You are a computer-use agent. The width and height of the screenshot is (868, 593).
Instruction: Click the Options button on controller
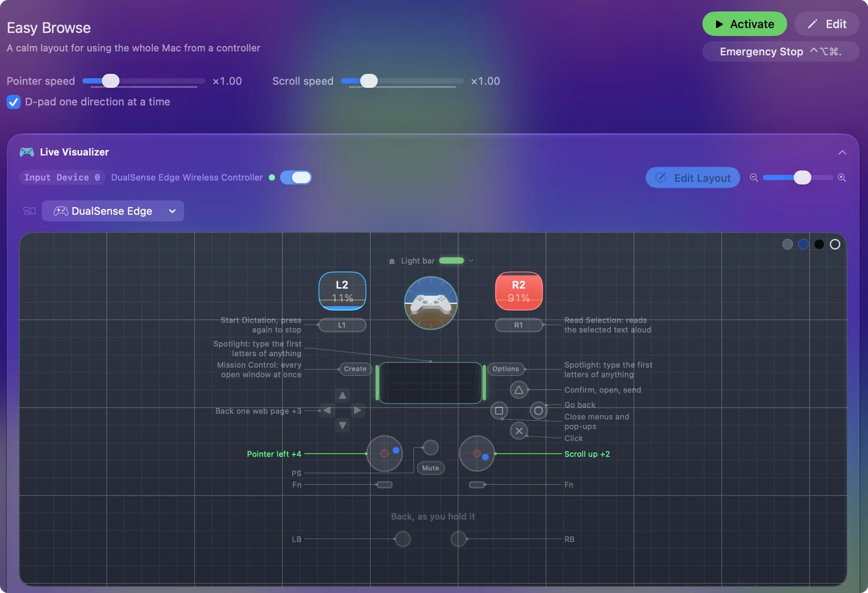506,369
